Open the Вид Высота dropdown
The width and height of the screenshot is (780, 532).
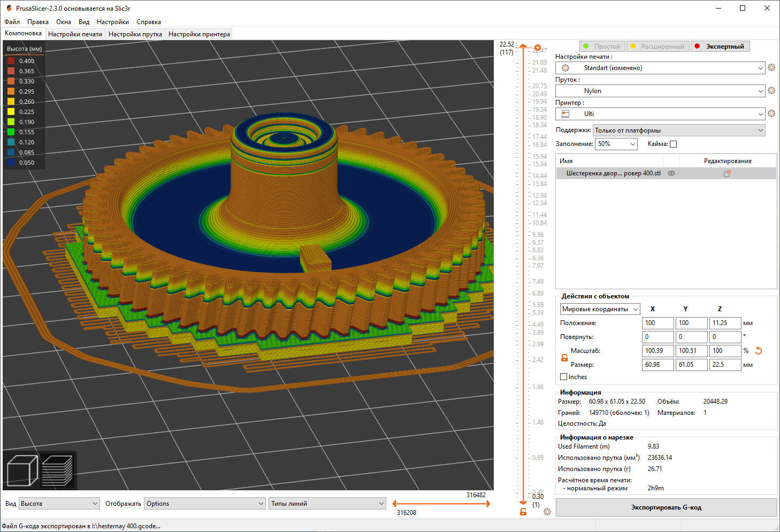click(59, 504)
